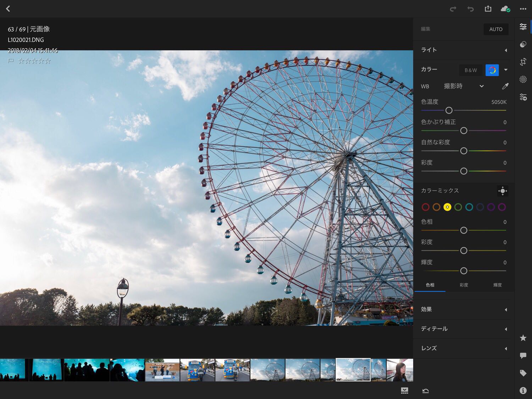The height and width of the screenshot is (399, 532).
Task: Open the share export icon
Action: (x=488, y=9)
